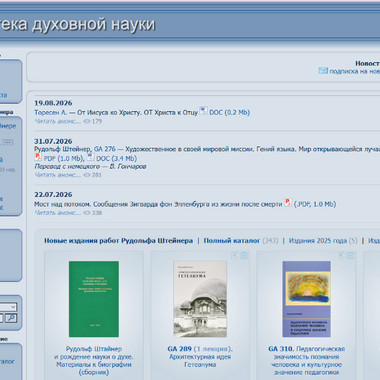Click the faded left icon on GA 310 card
This screenshot has width=380, height=380.
click(341, 256)
